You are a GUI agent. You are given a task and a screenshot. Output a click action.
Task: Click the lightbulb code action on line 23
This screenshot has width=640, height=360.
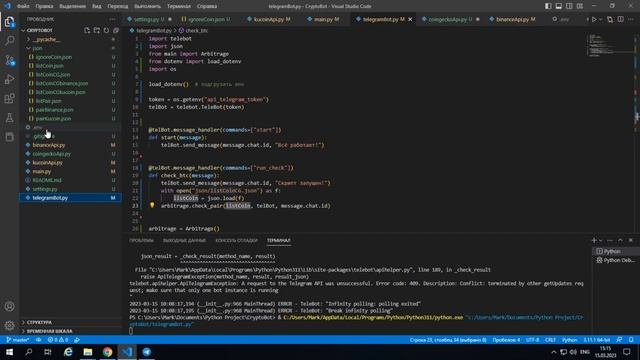(152, 205)
